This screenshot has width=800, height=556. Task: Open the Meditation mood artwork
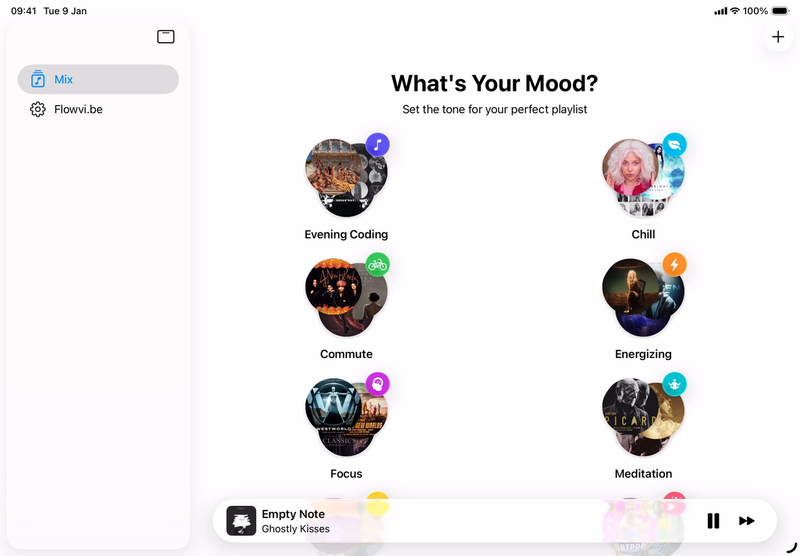coord(643,417)
